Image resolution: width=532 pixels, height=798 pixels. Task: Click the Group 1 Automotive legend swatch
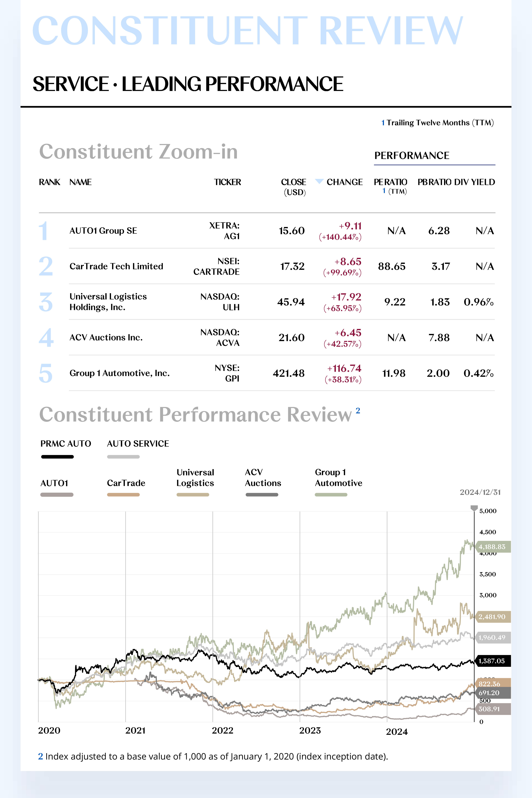tap(331, 495)
